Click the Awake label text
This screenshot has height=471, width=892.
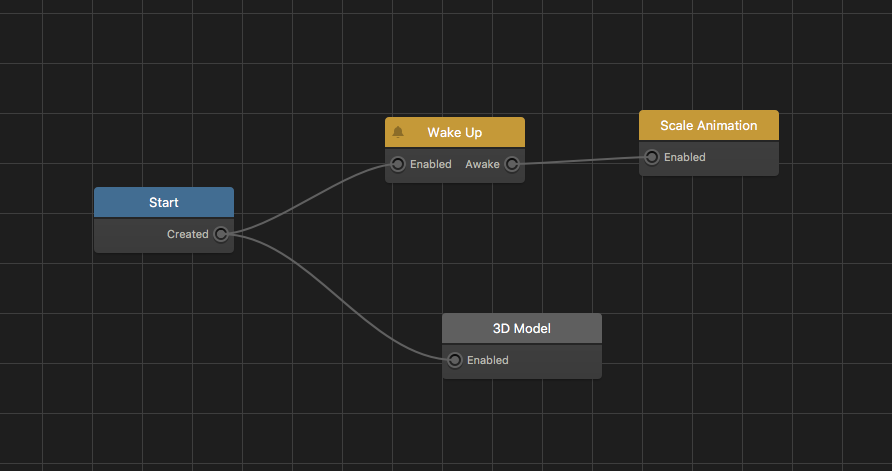coord(482,164)
